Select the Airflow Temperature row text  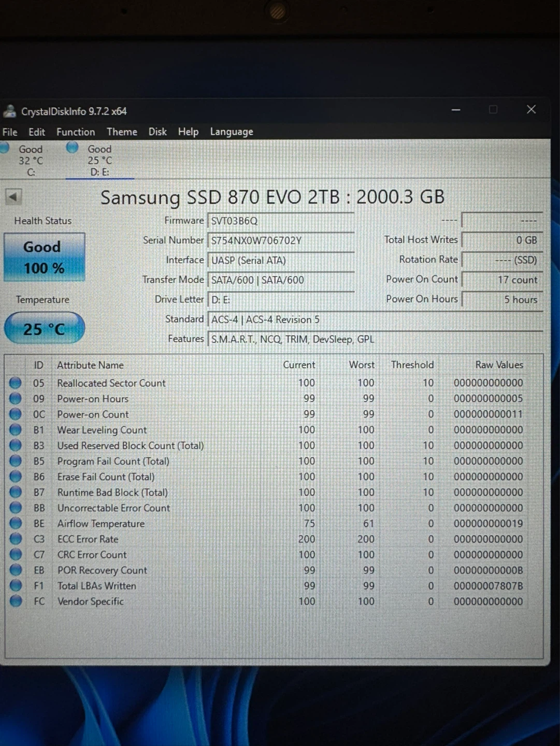click(x=101, y=523)
